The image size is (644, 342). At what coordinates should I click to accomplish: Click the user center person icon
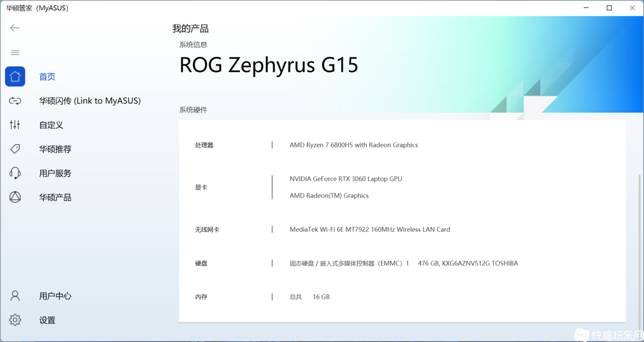[x=15, y=296]
